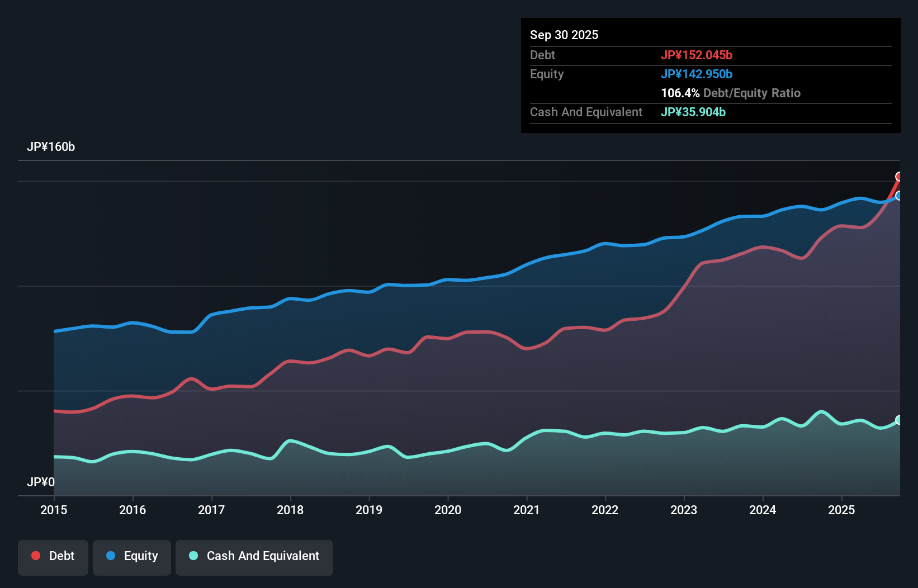Click the JP¥160b axis label
The height and width of the screenshot is (588, 918).
coord(51,147)
